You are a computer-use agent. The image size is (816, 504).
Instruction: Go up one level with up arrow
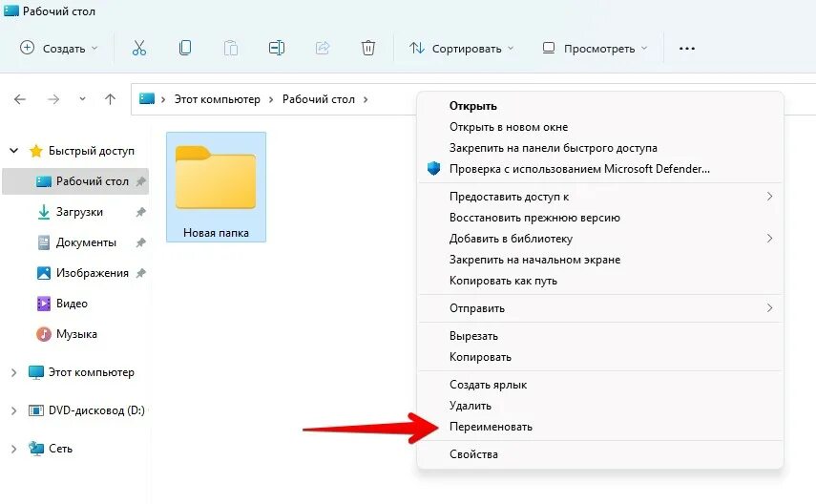point(110,99)
